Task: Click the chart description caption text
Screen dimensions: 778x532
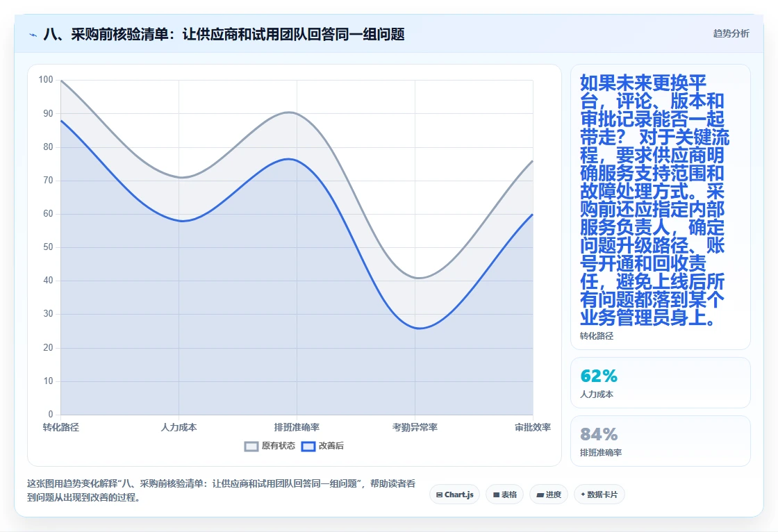Action: 221,490
